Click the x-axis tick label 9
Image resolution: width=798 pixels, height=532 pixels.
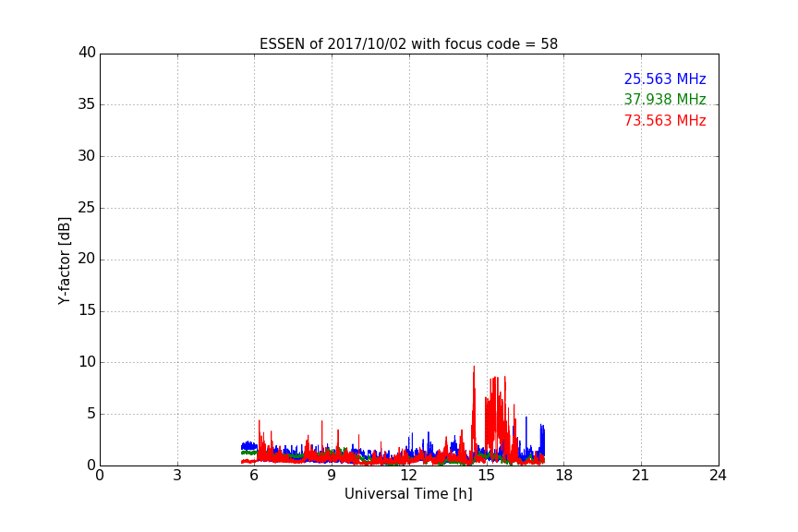tap(332, 476)
